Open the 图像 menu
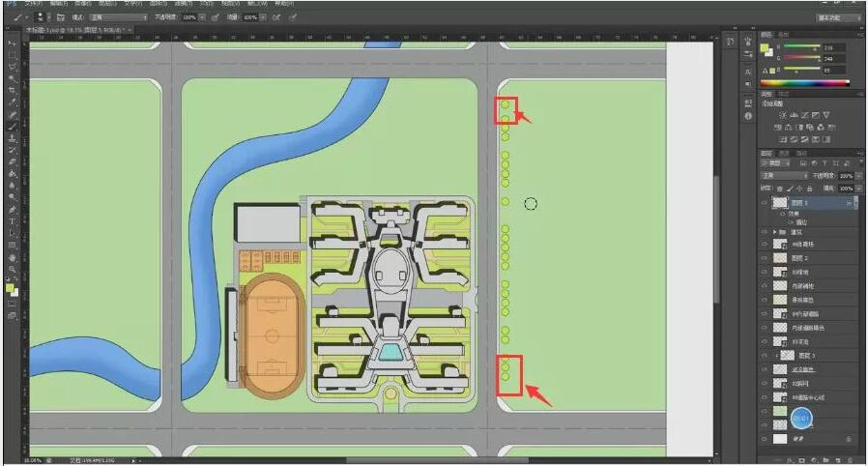868x466 pixels. coord(83,3)
